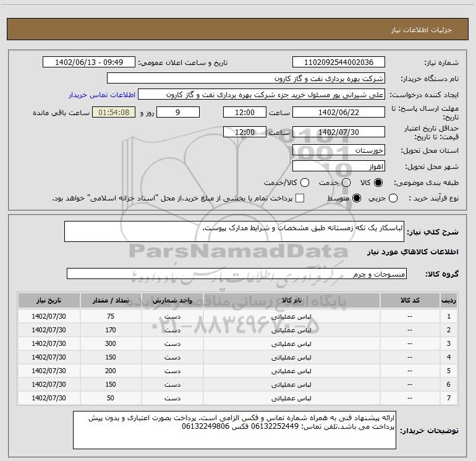Viewport: 476px width, 461px height.
Task: Click unit دست in row 2
Action: (x=172, y=330)
